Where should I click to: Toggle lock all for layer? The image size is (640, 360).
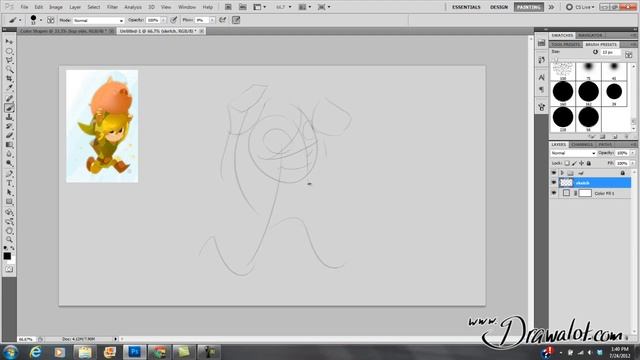click(x=589, y=163)
